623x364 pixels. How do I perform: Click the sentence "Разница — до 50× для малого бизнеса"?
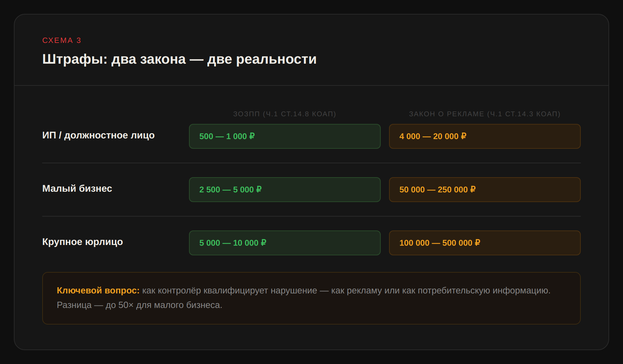click(x=139, y=305)
